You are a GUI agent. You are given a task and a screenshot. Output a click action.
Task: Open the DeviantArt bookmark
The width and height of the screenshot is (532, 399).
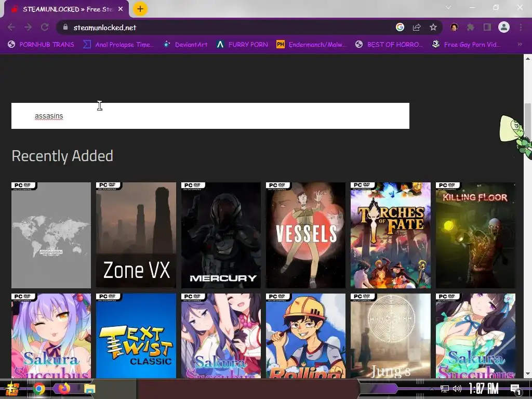point(185,45)
